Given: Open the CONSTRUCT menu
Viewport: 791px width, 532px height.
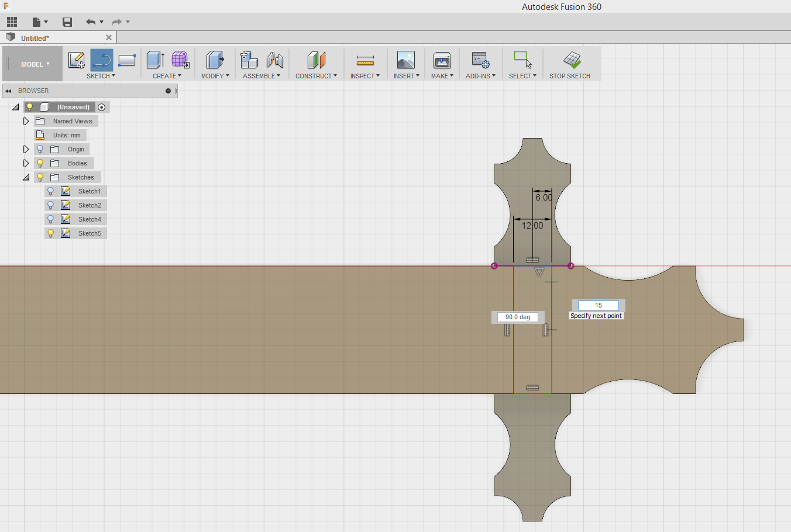Looking at the screenshot, I should [x=316, y=76].
